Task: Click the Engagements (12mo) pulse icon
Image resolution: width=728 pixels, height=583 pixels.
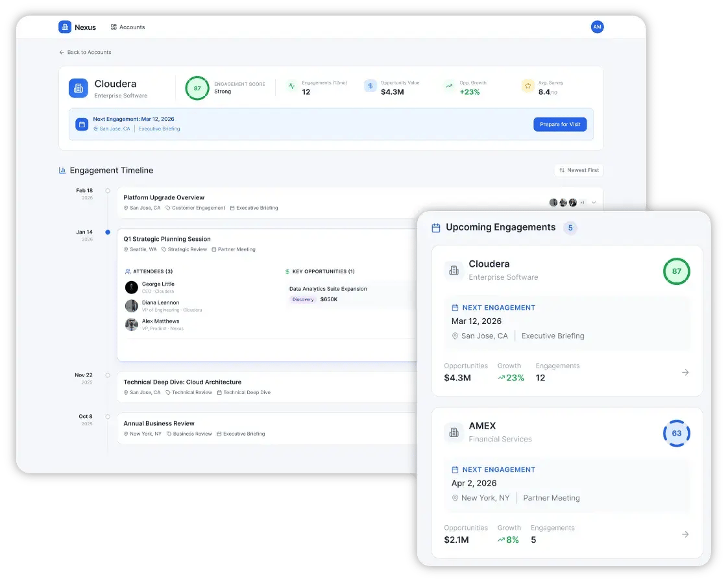Action: click(x=291, y=86)
